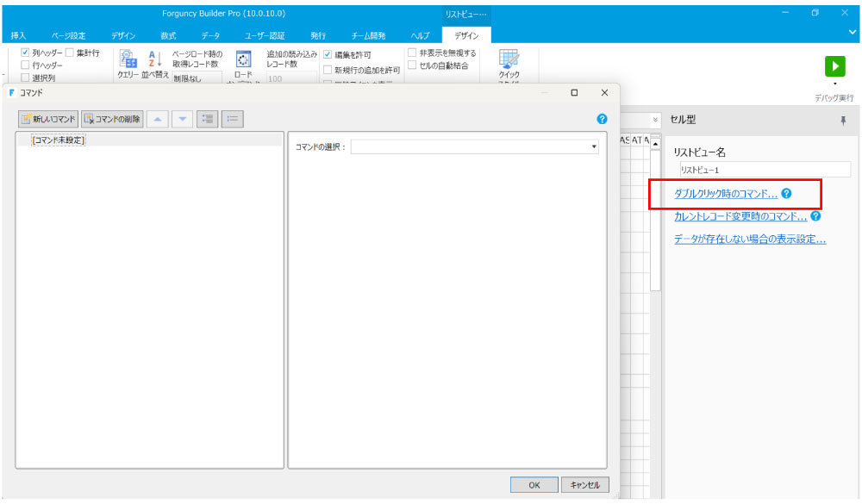The height and width of the screenshot is (504, 862).
Task: Switch to the 数式 ribbon tab
Action: pos(168,35)
